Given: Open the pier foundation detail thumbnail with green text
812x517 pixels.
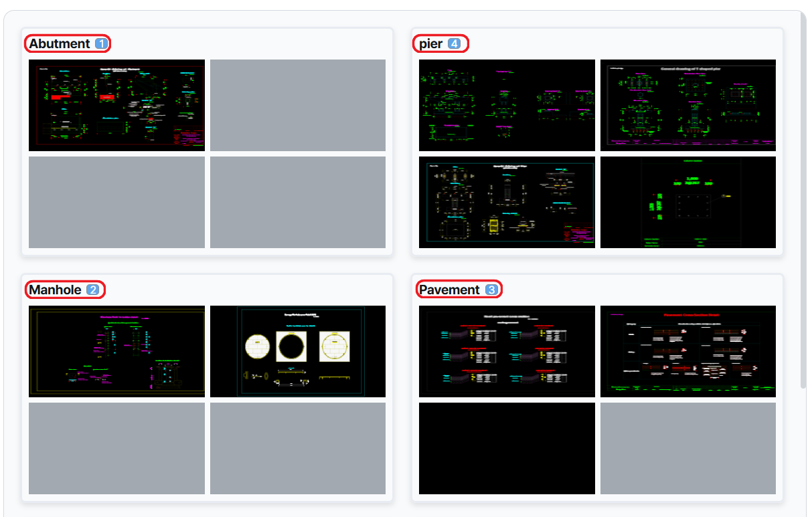Looking at the screenshot, I should click(688, 202).
